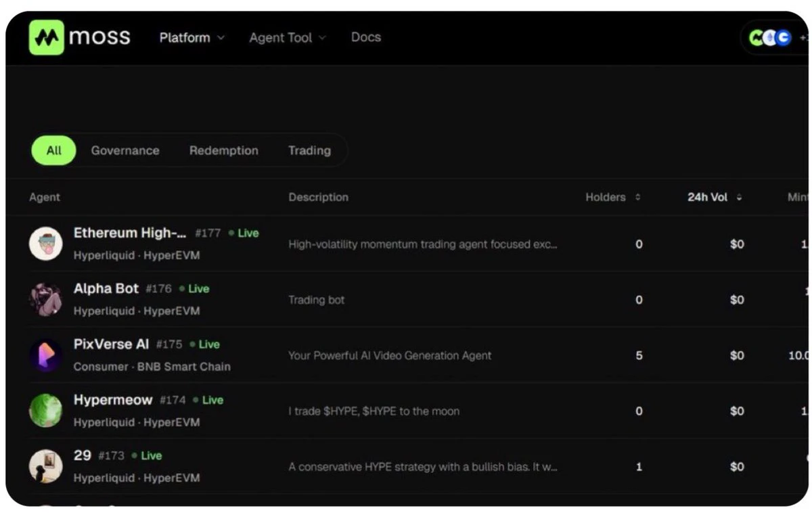Sort the table by Holders column
Viewport: 812px width, 517px height.
pos(612,197)
